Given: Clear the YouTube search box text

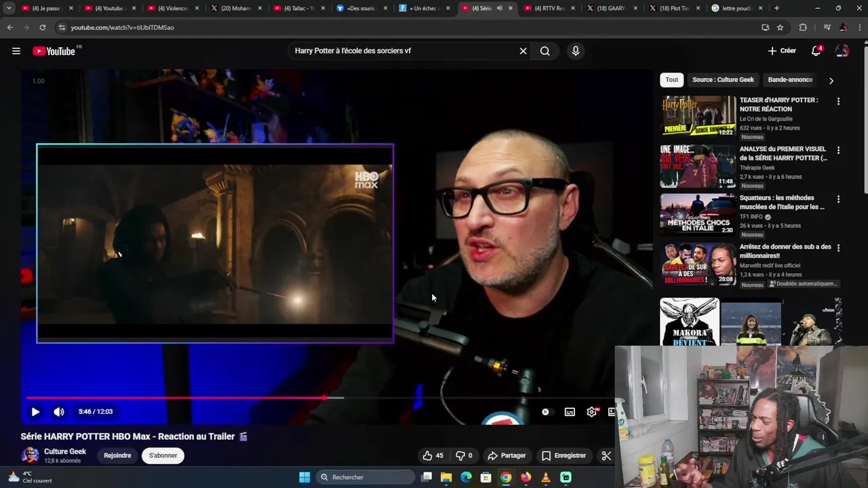Looking at the screenshot, I should pyautogui.click(x=523, y=51).
